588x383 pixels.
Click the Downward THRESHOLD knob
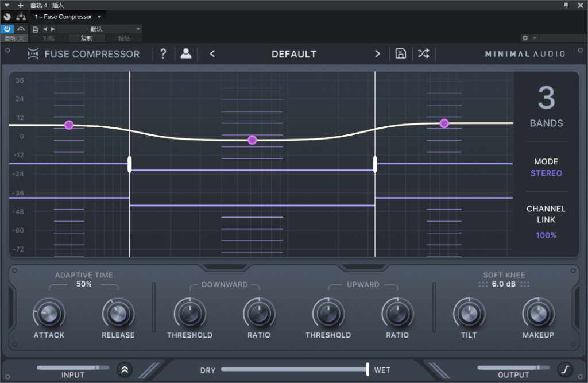[189, 314]
